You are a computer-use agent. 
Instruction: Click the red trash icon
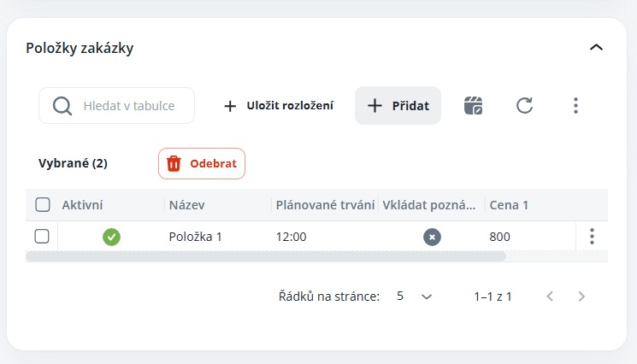174,163
